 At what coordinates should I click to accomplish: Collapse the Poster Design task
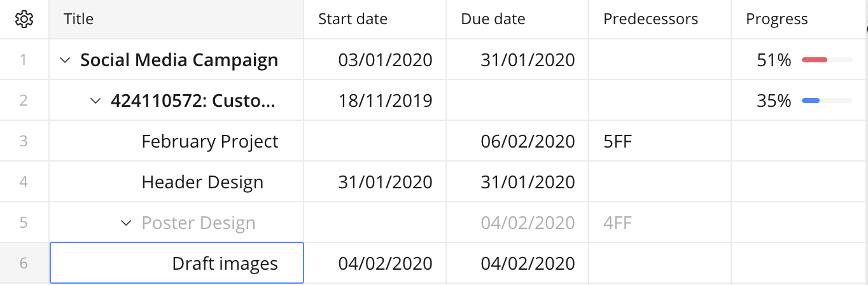point(126,223)
